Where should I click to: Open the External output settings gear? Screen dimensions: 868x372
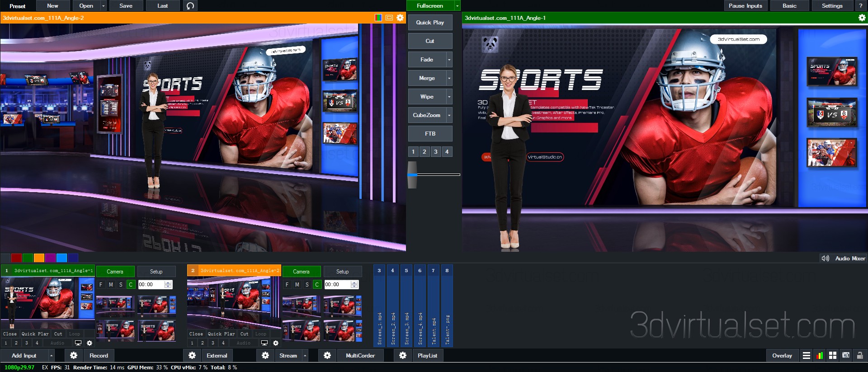click(x=192, y=355)
